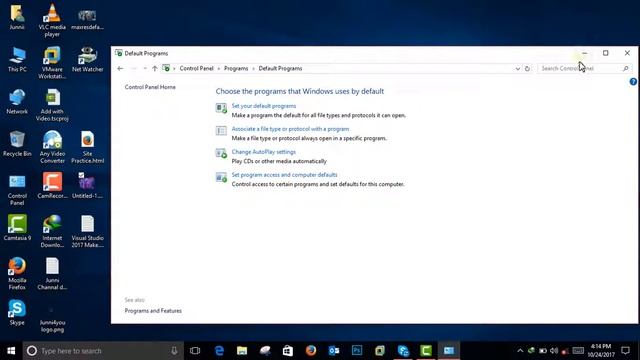Open recent locations dropdown beside navigation arrows
This screenshot has height=360, width=640.
pyautogui.click(x=145, y=68)
